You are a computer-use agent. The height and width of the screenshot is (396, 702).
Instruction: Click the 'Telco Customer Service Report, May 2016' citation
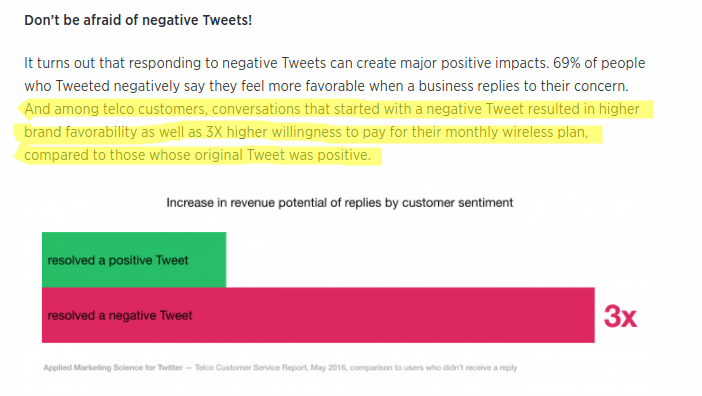tap(270, 367)
